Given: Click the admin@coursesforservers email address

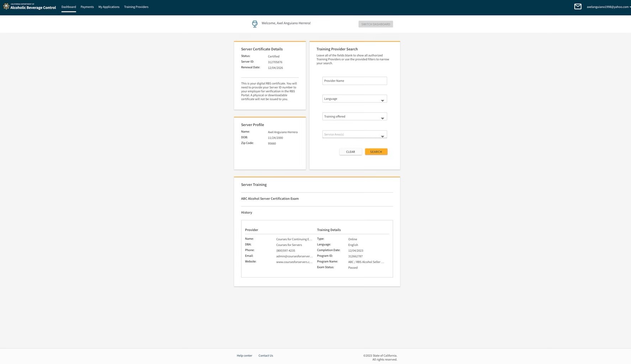Looking at the screenshot, I should tap(294, 256).
